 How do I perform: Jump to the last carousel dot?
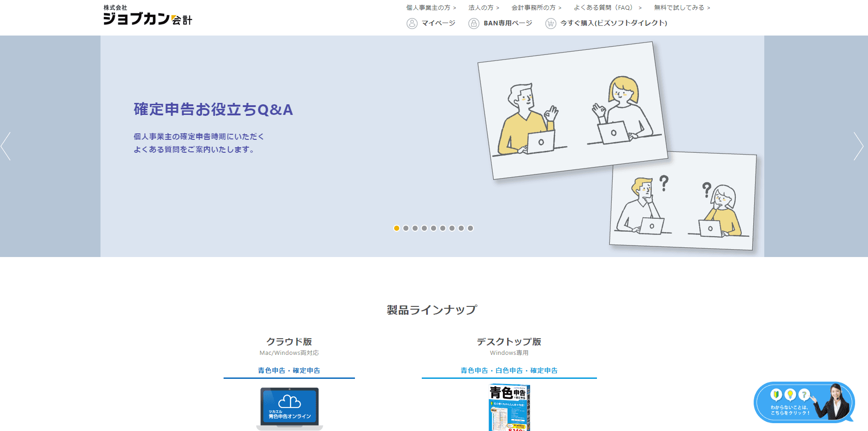click(470, 228)
